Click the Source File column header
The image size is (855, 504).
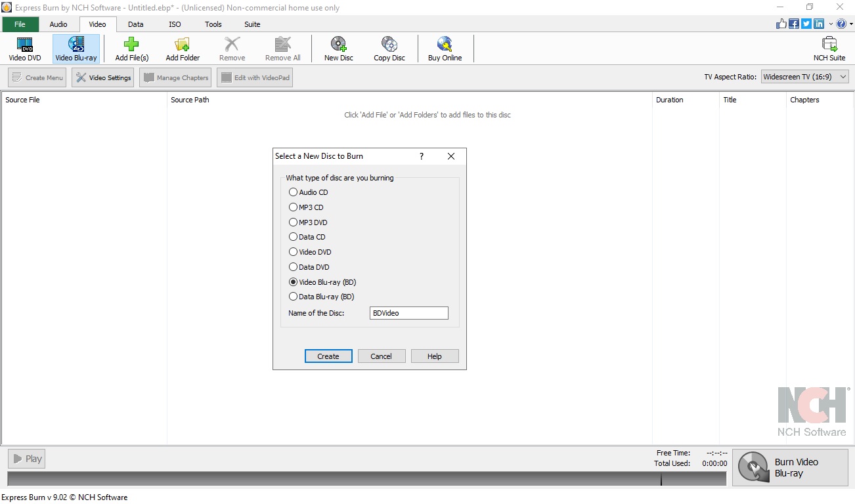tap(84, 100)
